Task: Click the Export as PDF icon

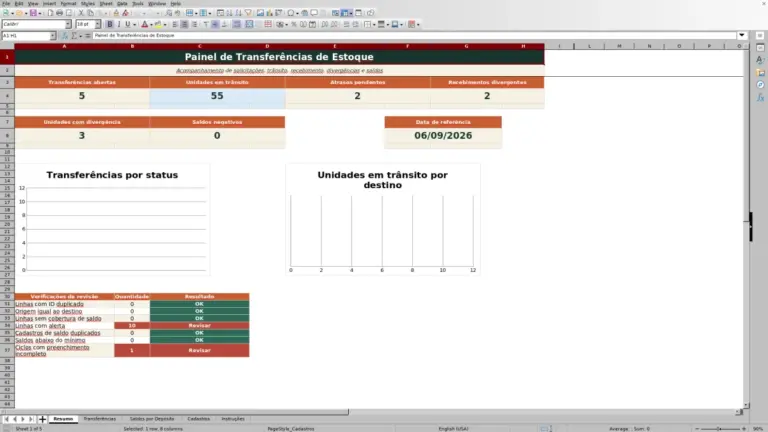Action: coord(50,13)
